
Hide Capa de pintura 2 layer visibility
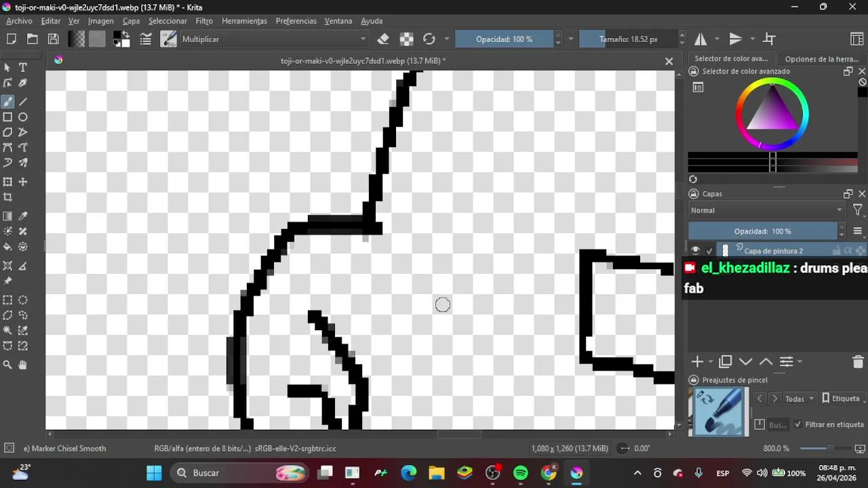point(695,250)
